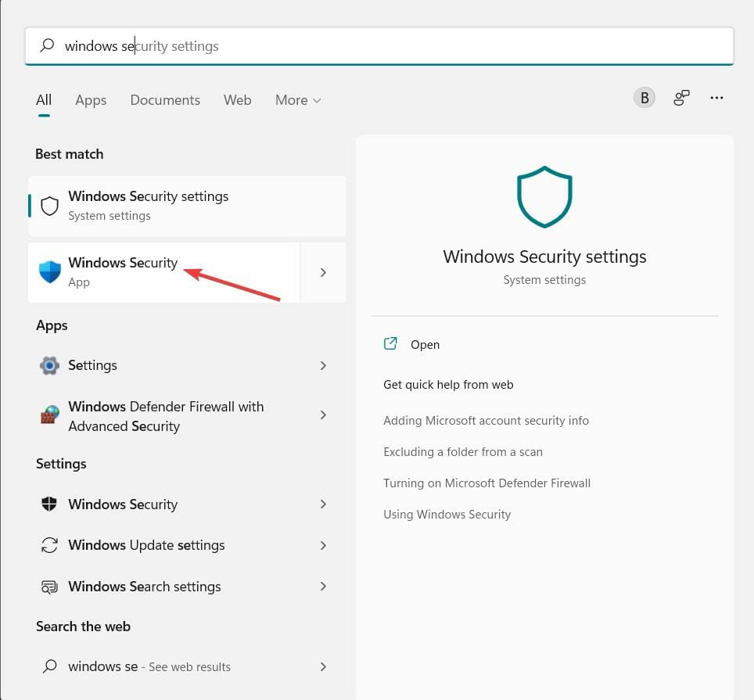Screen dimensions: 754x700
Task: Click the search magnifier icon in search box
Action: point(47,45)
